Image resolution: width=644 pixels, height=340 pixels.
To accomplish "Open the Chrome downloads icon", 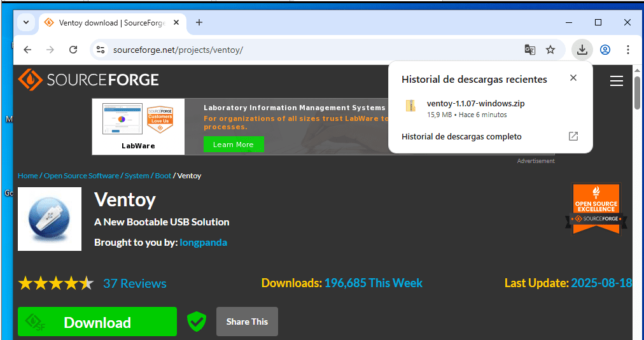I will (x=582, y=50).
